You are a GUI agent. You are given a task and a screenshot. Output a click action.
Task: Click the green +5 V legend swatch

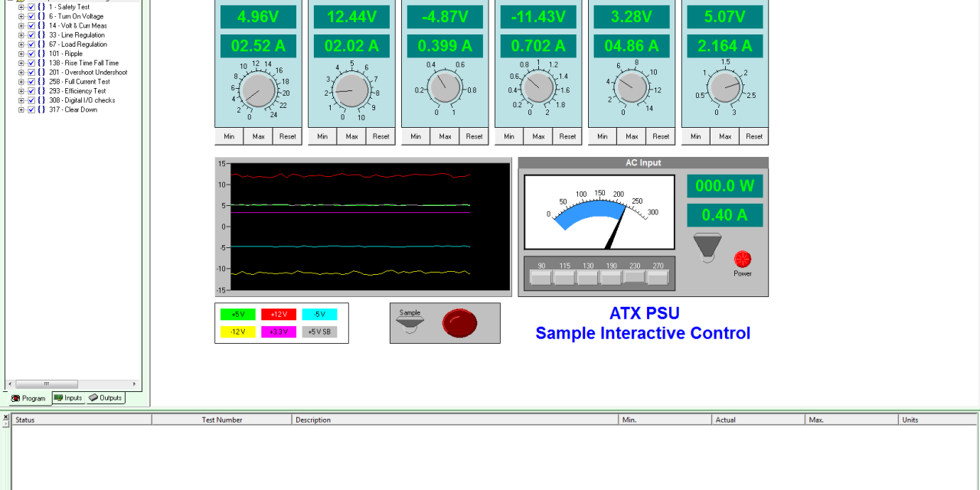point(237,314)
